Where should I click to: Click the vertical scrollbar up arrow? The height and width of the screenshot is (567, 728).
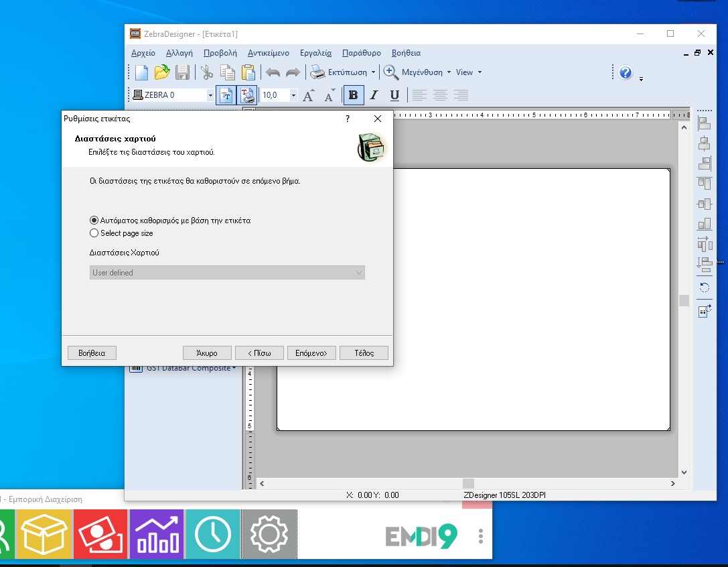tap(684, 127)
